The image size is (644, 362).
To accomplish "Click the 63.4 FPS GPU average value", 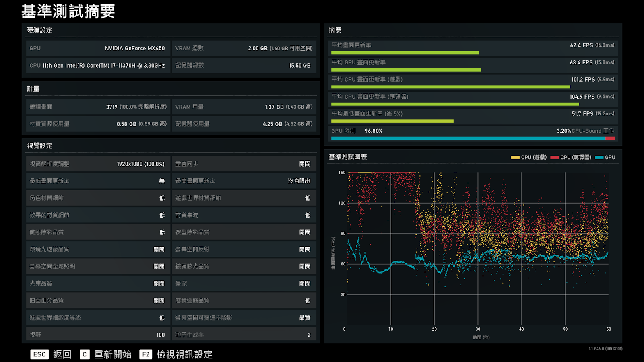I will pyautogui.click(x=581, y=63).
